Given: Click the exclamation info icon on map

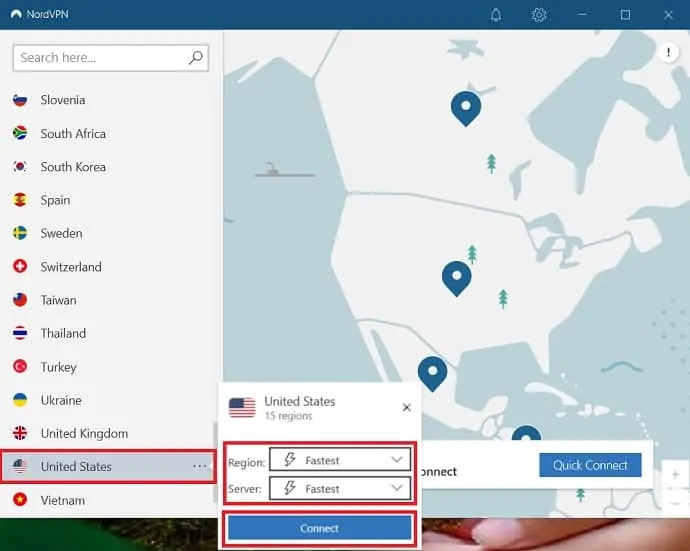Looking at the screenshot, I should pos(668,52).
